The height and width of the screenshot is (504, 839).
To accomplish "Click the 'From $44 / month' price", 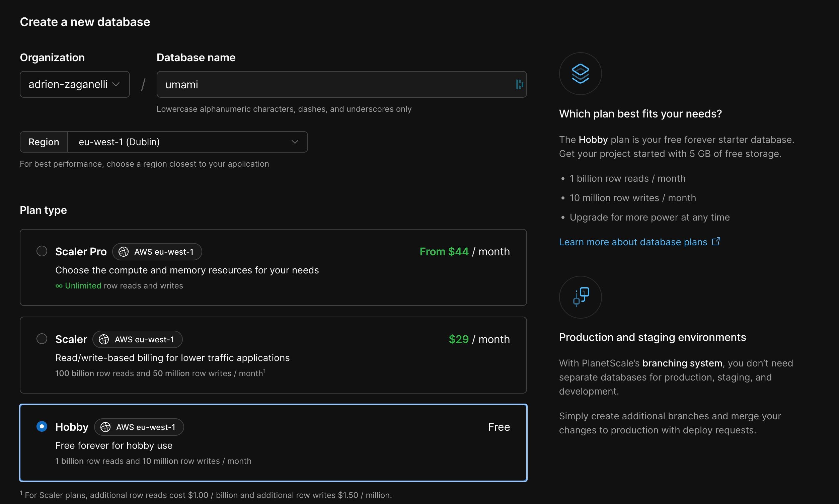I will coord(465,252).
